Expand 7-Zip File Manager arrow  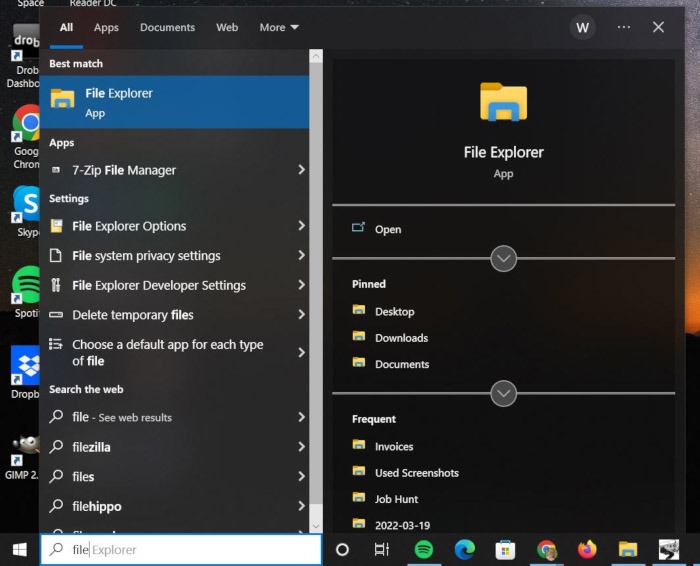point(301,170)
